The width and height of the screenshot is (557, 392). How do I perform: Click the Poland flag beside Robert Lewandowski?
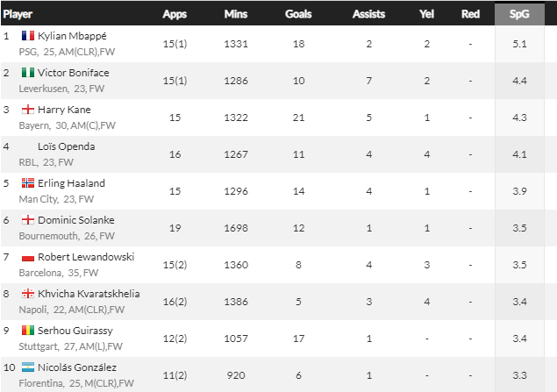[x=27, y=258]
